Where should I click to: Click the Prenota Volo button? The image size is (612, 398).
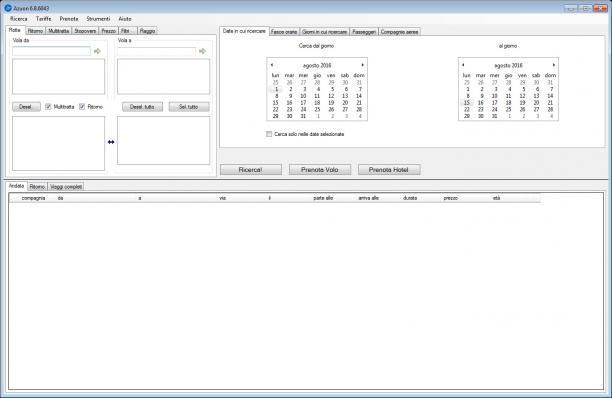click(320, 170)
